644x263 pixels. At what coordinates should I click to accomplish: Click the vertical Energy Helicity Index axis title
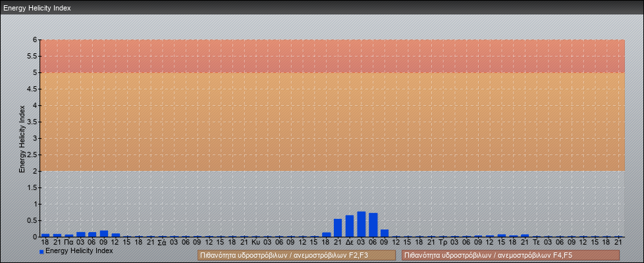click(x=22, y=138)
